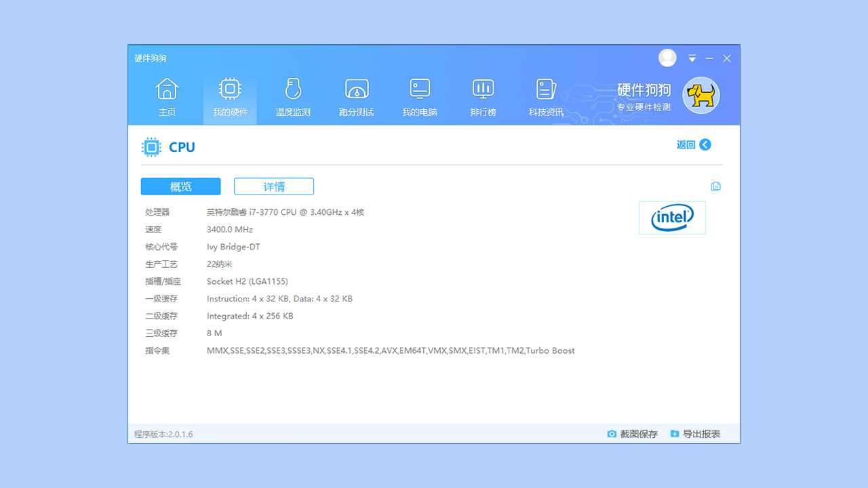Click the dog mascot logo

click(701, 95)
